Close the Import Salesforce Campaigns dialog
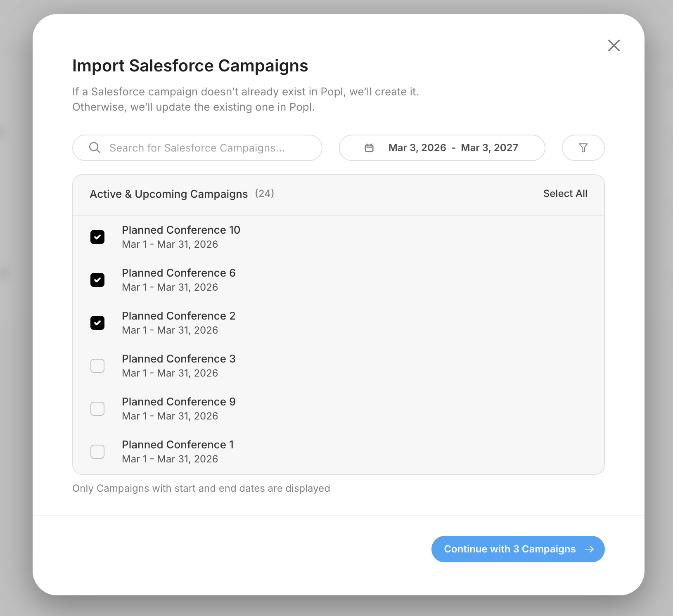673x616 pixels. coord(614,45)
